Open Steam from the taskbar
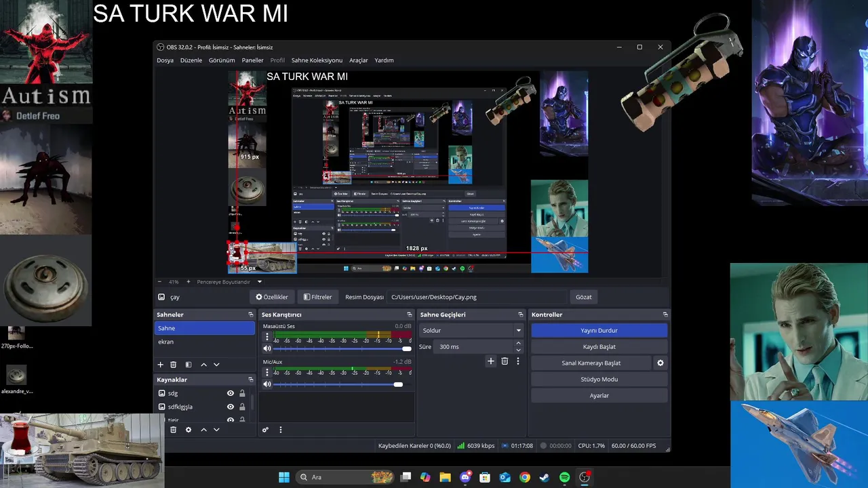Viewport: 868px width, 488px height. point(544,477)
